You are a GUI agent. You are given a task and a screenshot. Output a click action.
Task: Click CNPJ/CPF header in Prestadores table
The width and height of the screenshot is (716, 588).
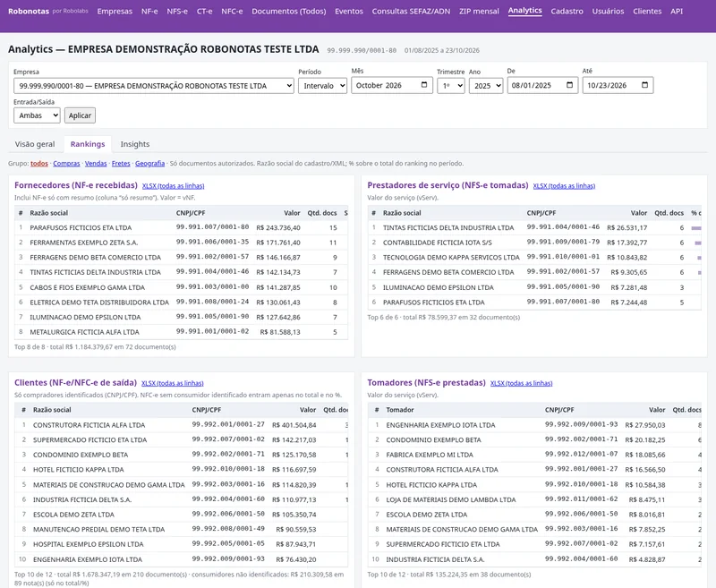pyautogui.click(x=541, y=213)
